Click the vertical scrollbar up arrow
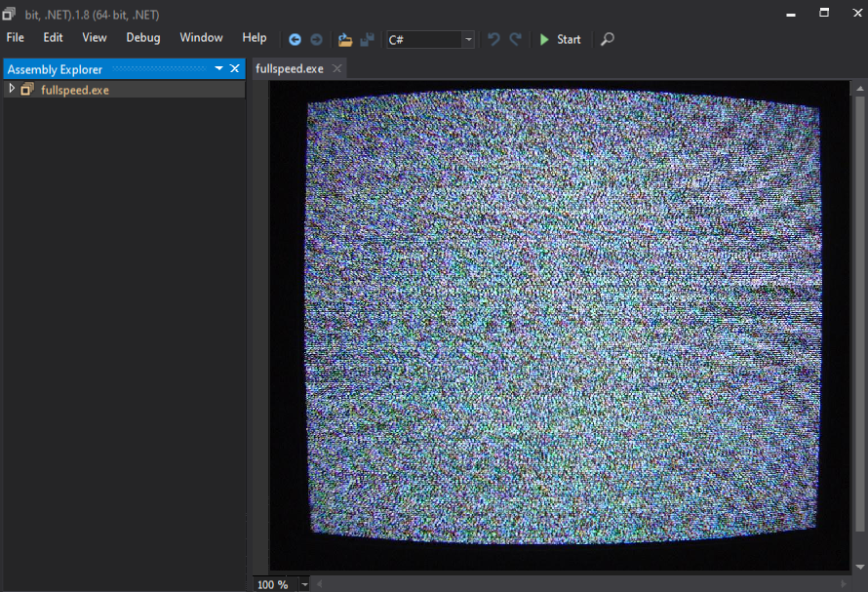The image size is (868, 592). point(859,88)
